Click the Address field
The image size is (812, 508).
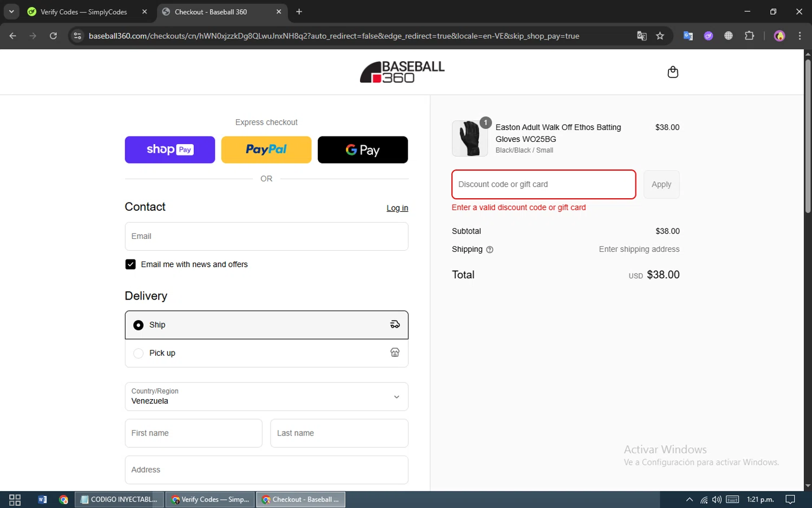click(266, 470)
